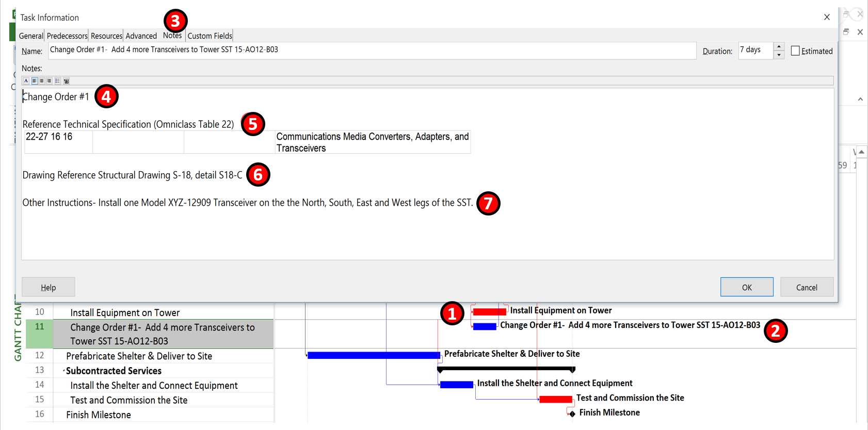Click the red Install Equipment on Tower bar
The image size is (868, 430).
click(489, 311)
